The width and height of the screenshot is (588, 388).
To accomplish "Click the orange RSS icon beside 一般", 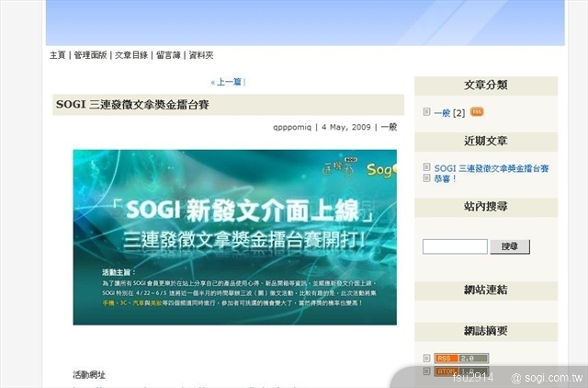I will point(477,111).
